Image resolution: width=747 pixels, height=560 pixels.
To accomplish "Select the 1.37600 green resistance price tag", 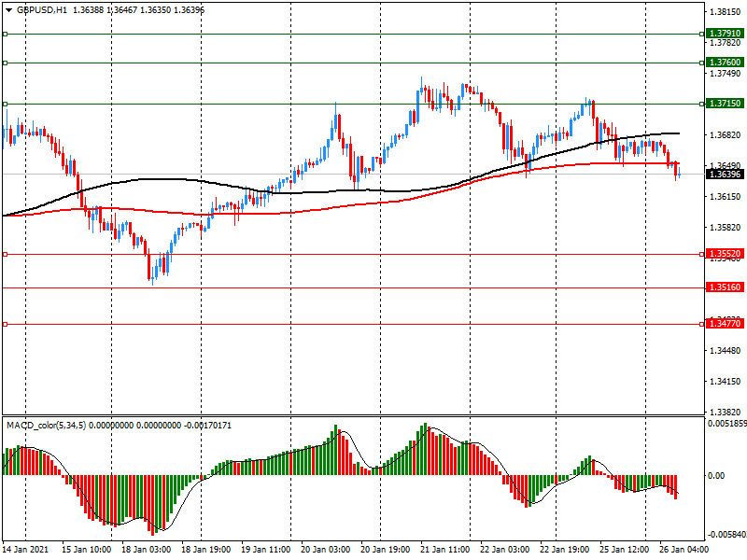I will pyautogui.click(x=725, y=63).
